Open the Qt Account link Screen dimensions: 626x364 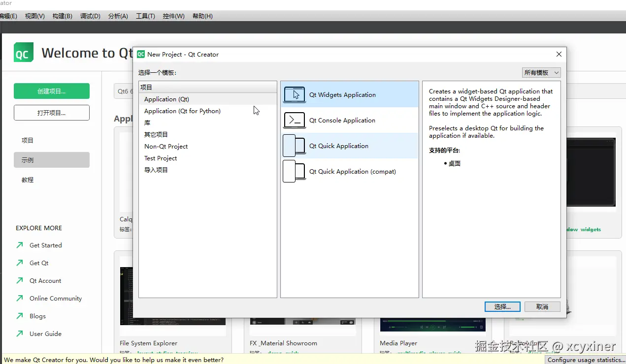pos(45,280)
